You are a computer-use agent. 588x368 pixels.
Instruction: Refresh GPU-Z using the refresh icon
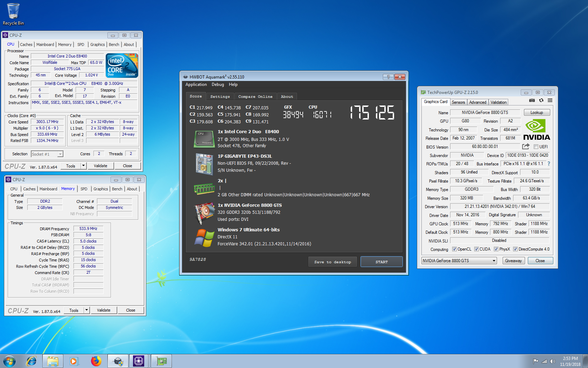(x=541, y=100)
